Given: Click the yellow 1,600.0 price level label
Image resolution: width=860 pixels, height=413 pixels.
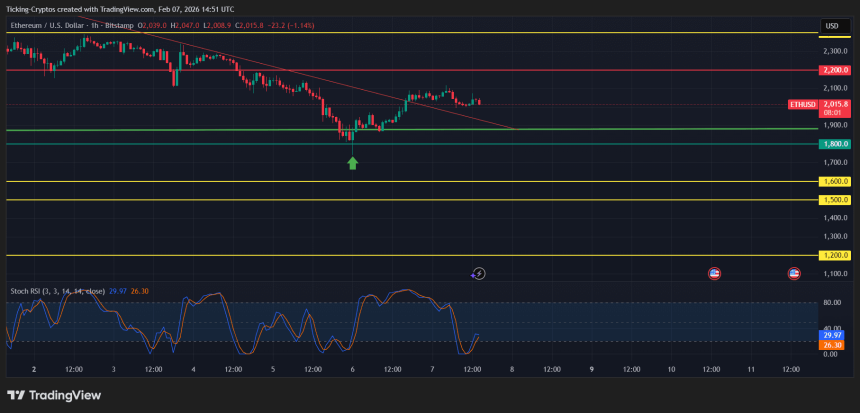Looking at the screenshot, I should (x=835, y=181).
